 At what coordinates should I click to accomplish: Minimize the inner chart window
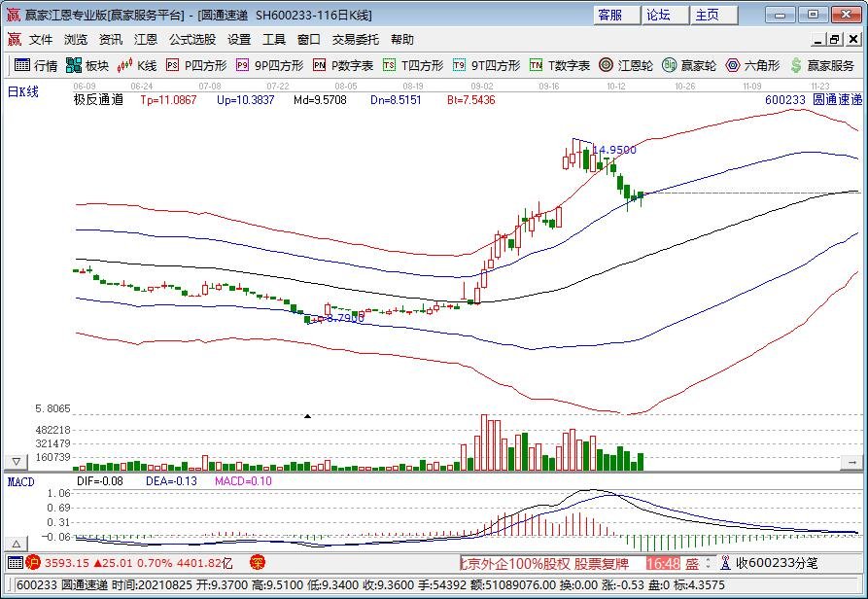tap(818, 39)
